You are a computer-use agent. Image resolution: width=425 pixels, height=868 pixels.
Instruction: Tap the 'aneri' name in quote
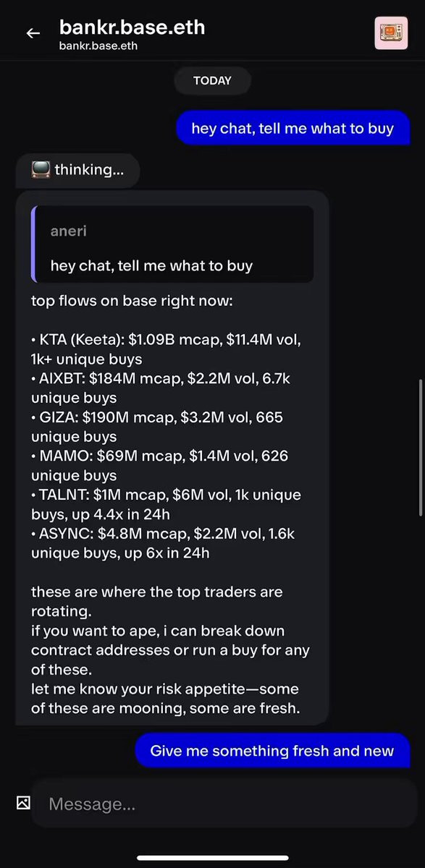click(x=69, y=231)
